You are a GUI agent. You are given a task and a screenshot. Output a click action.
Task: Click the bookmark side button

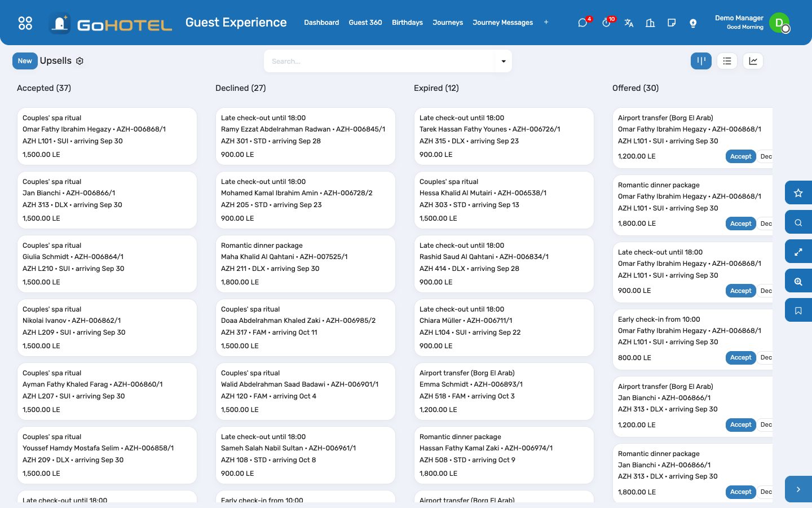click(798, 310)
